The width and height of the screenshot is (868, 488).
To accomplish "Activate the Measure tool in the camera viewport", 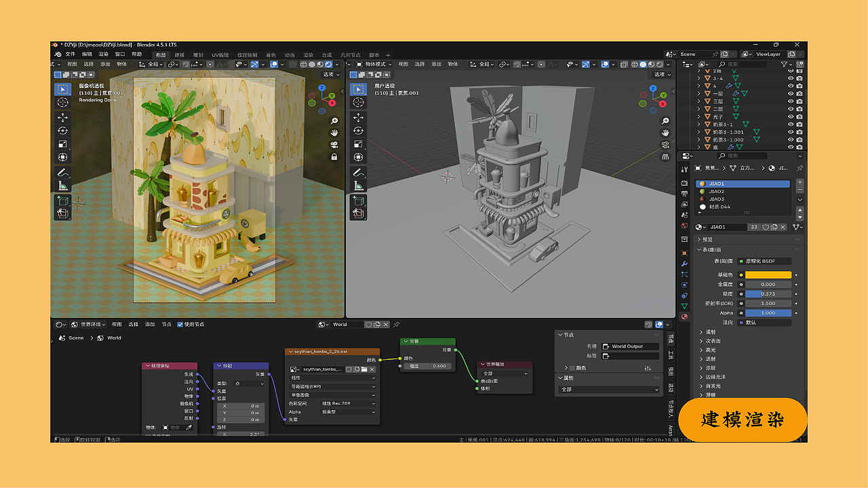I will (62, 186).
